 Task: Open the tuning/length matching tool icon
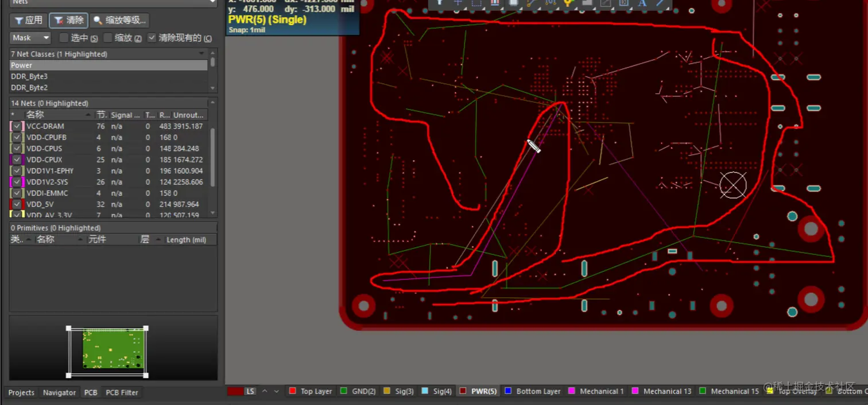point(550,3)
